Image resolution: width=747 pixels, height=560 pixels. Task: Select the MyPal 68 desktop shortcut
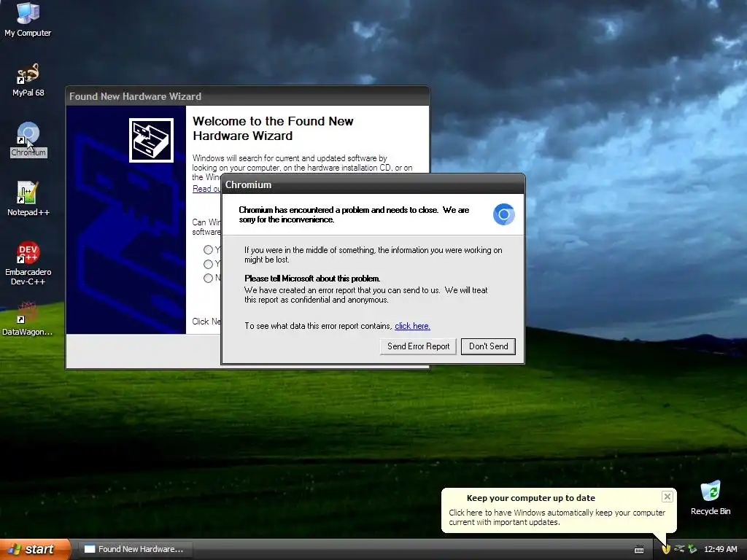(28, 79)
